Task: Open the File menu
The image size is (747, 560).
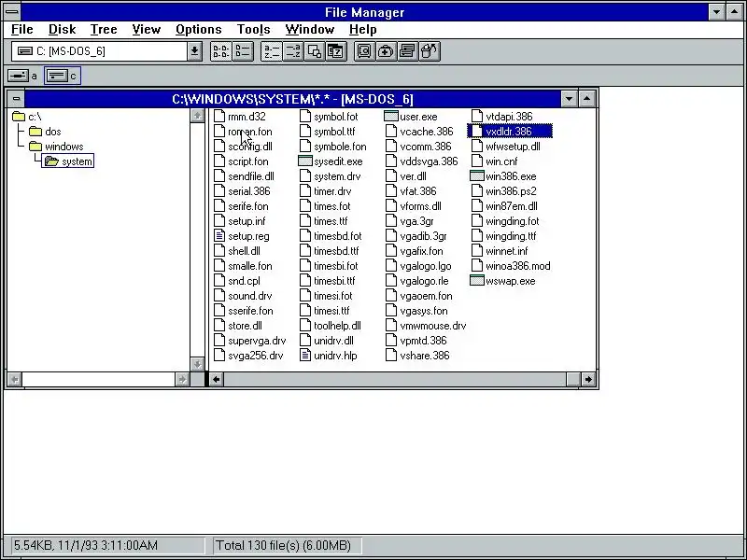Action: click(x=21, y=30)
